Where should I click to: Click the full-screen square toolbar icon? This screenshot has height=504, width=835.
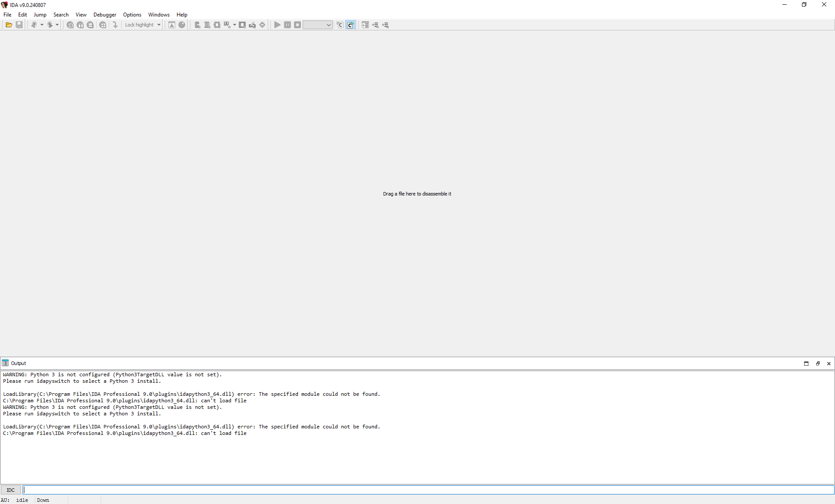242,25
